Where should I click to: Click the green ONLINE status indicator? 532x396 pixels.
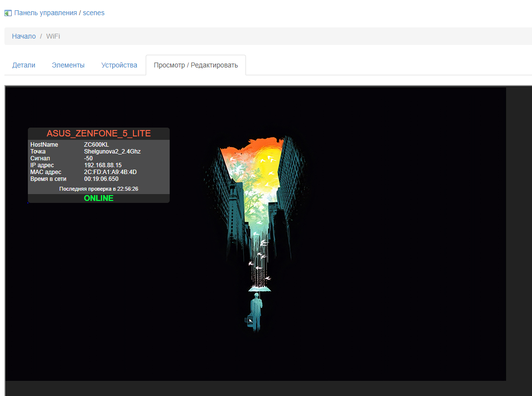click(99, 198)
